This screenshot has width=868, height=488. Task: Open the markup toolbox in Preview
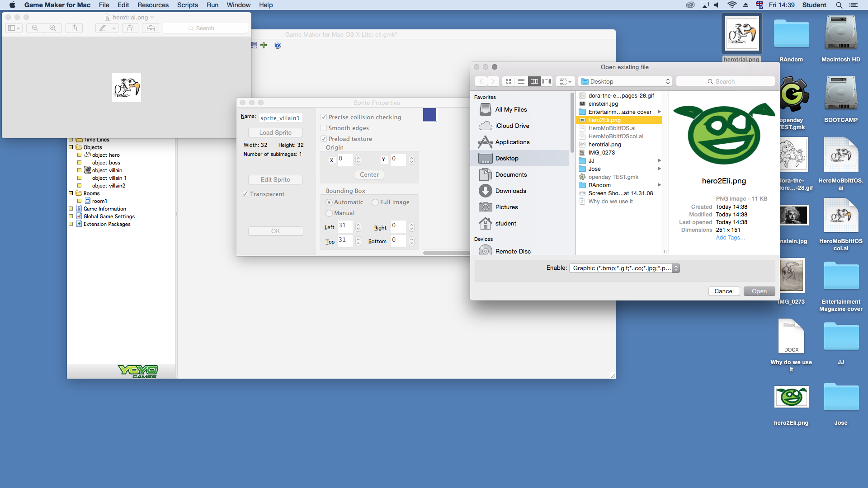[x=151, y=28]
